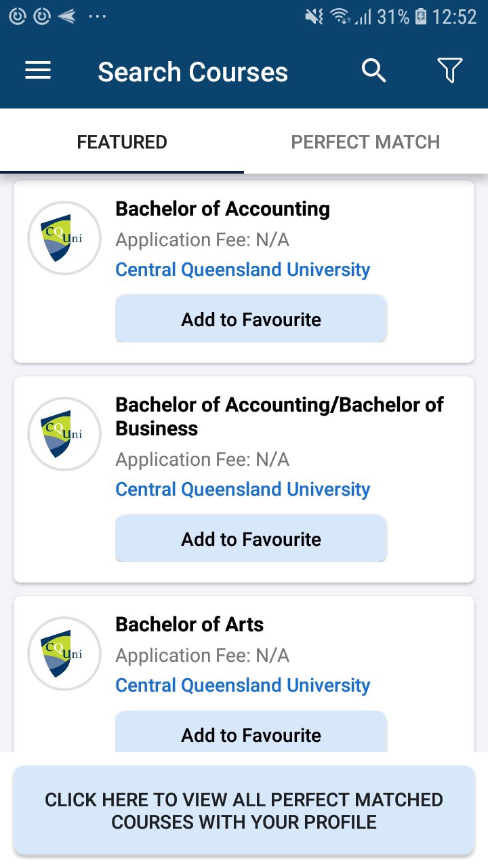Open university link under Accounting/Business course
This screenshot has height=868, width=488.
click(x=243, y=490)
